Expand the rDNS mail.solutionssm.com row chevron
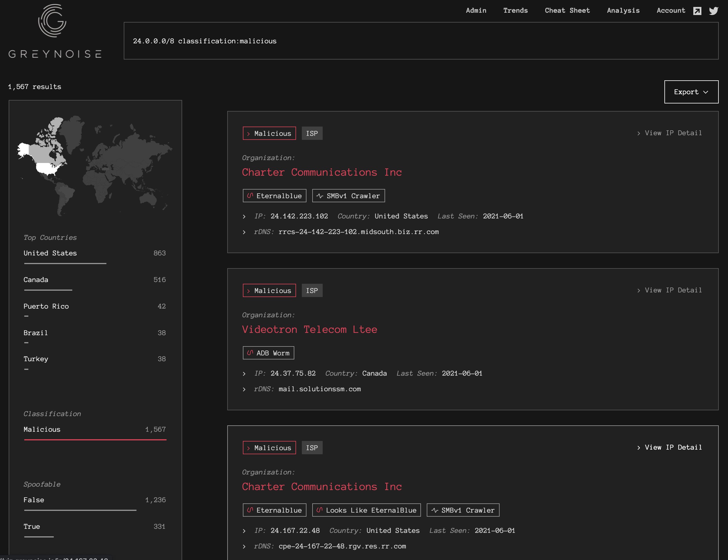The height and width of the screenshot is (560, 728). point(244,390)
